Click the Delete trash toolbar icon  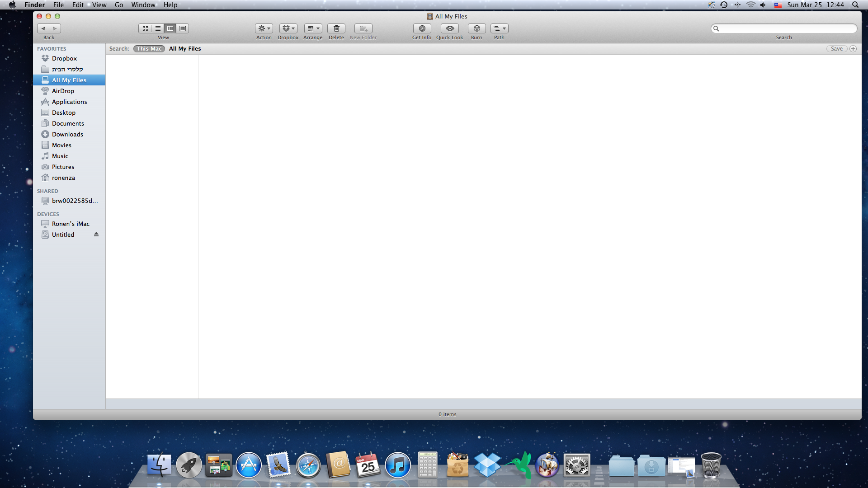pos(336,28)
